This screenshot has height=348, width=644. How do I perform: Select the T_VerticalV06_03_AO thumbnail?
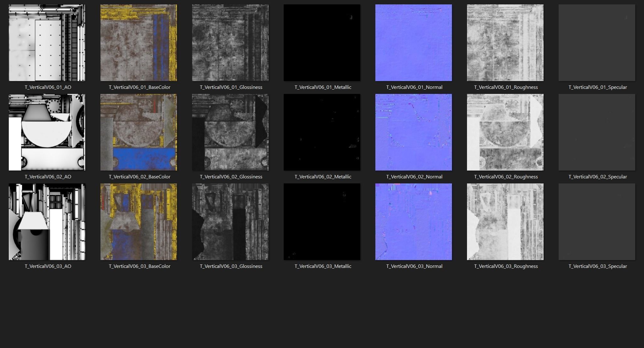coord(47,222)
